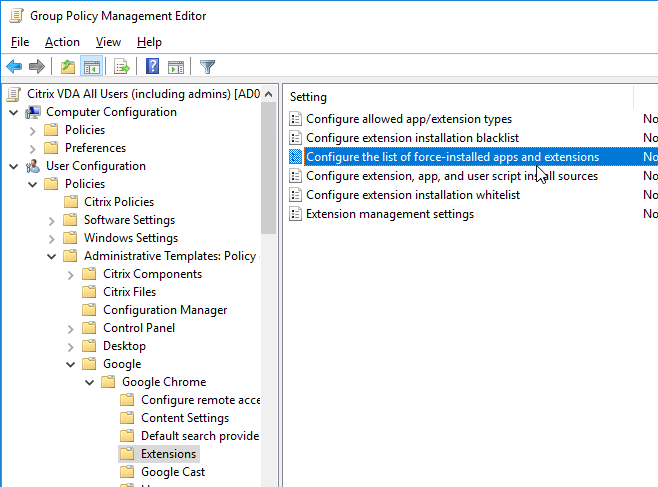Viewport: 658px width, 487px height.
Task: Click the icon beside Configure allowed app/extension types
Action: point(295,119)
